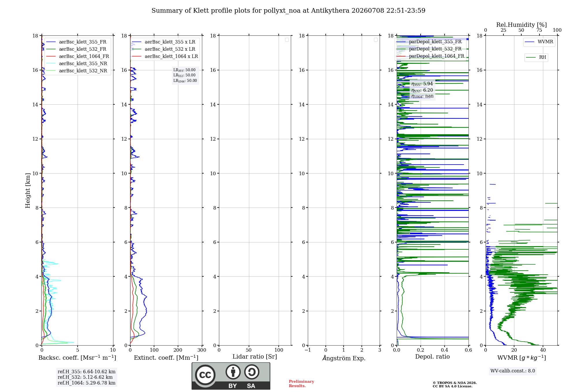The height and width of the screenshot is (392, 577).
Task: Click the aerBsc_klett_355_FR legend entry
Action: [76, 42]
